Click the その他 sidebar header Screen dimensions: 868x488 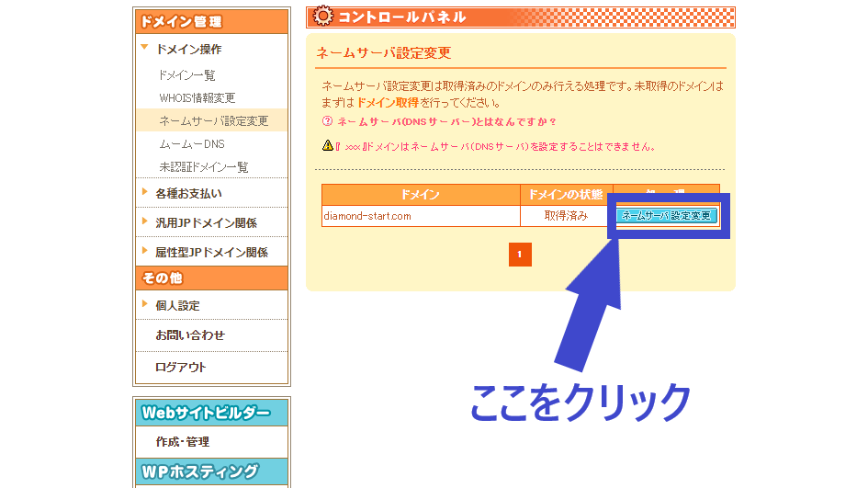(211, 278)
